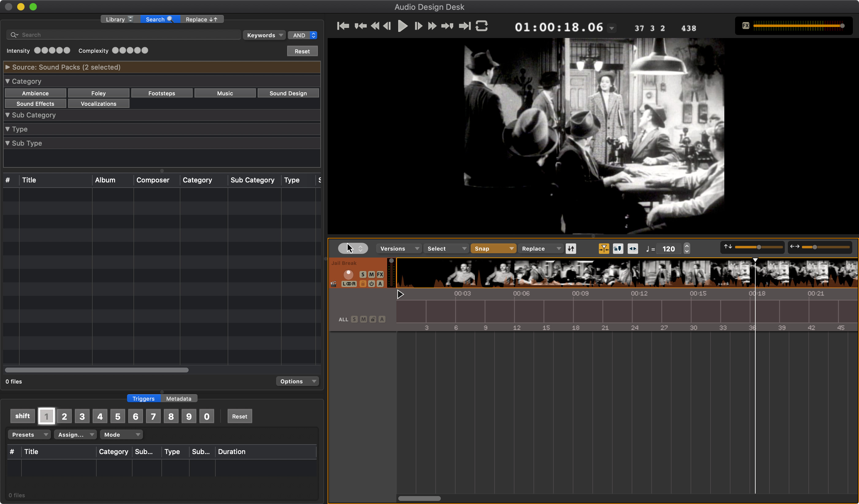This screenshot has width=859, height=504.
Task: Click the clapperboard video icon on Jail Break
Action: point(334,284)
